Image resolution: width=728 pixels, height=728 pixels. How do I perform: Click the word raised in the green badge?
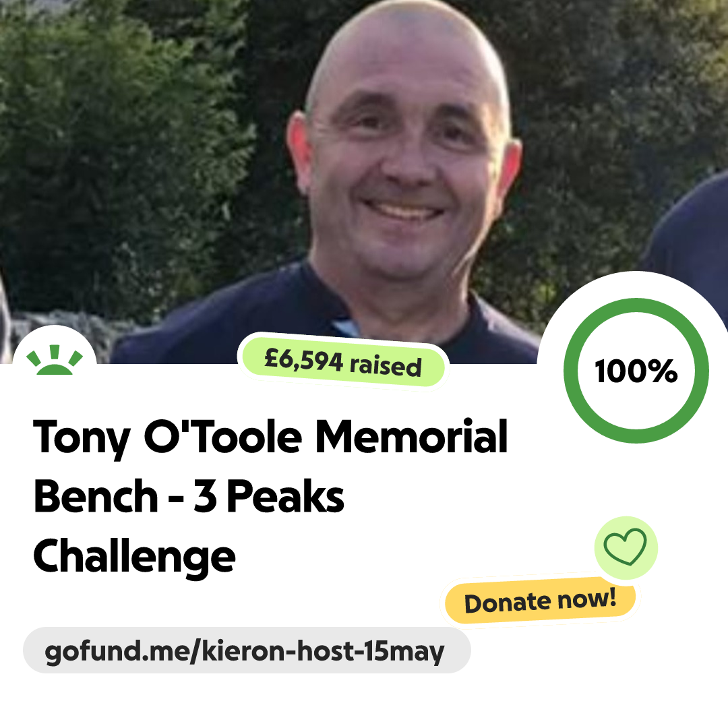[x=386, y=366]
